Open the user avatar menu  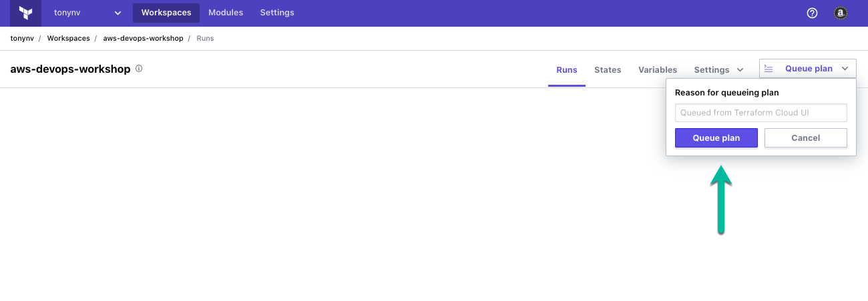[x=841, y=13]
